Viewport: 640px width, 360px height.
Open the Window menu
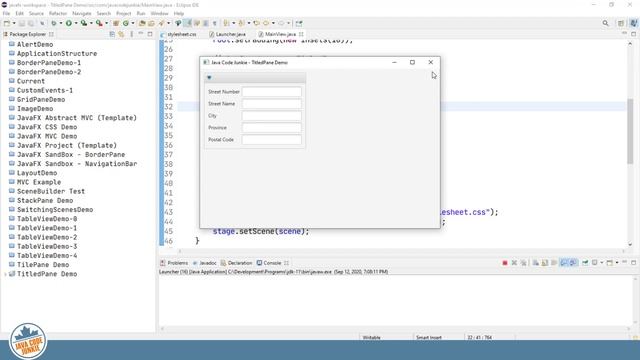pos(159,13)
